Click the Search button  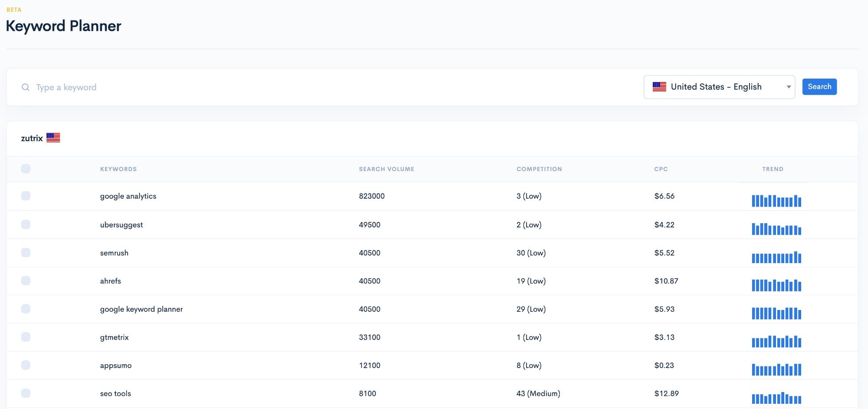pos(819,86)
